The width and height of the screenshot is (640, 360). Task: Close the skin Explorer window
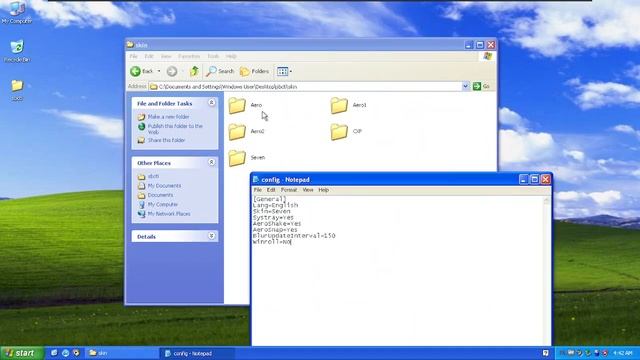491,45
